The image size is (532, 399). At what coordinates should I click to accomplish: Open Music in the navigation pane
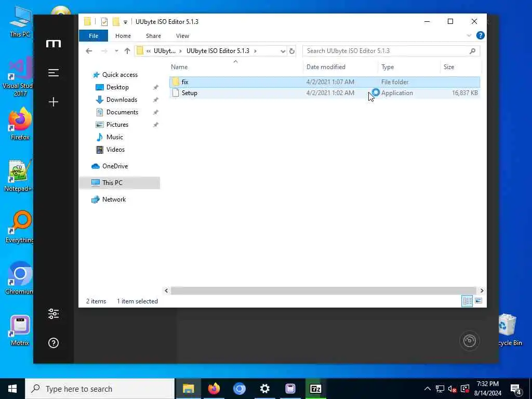pyautogui.click(x=114, y=137)
